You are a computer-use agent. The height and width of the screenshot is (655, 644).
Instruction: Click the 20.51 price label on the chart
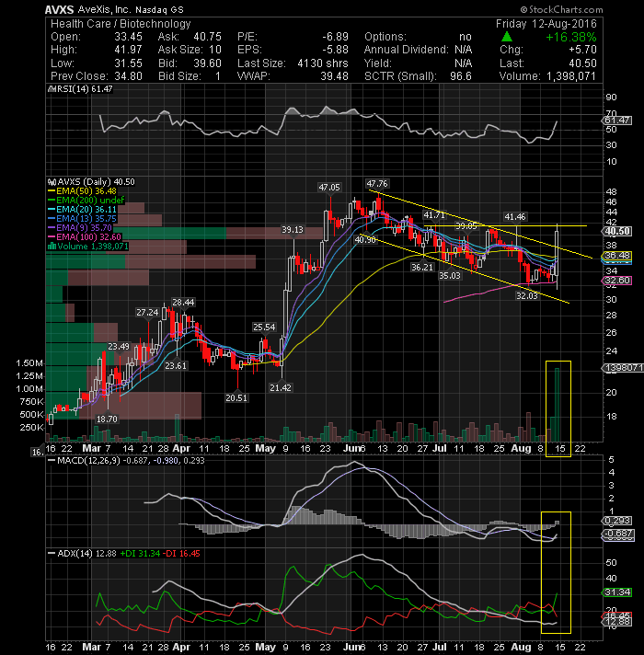[x=236, y=398]
